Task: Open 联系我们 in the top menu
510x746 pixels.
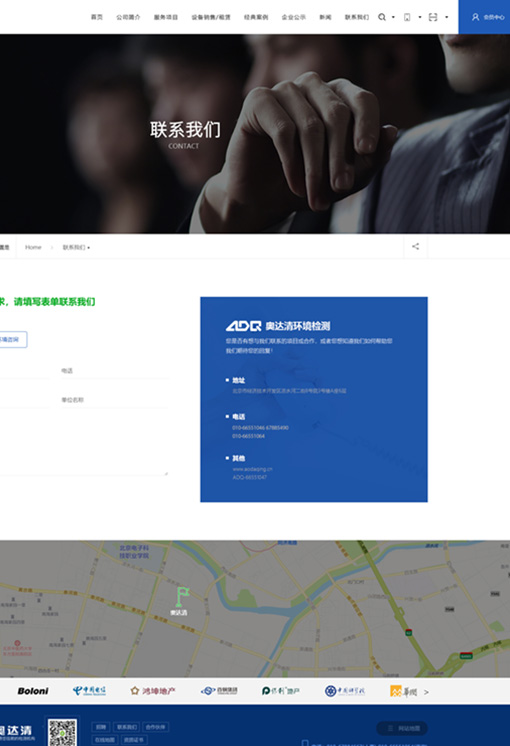Action: [x=357, y=17]
